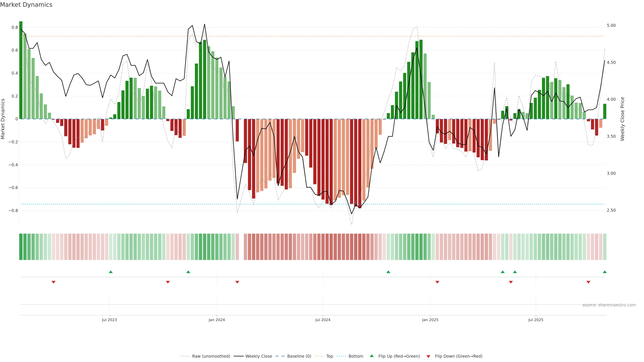644x362 pixels.
Task: Toggle Weekly Close line in legend
Action: pos(258,356)
